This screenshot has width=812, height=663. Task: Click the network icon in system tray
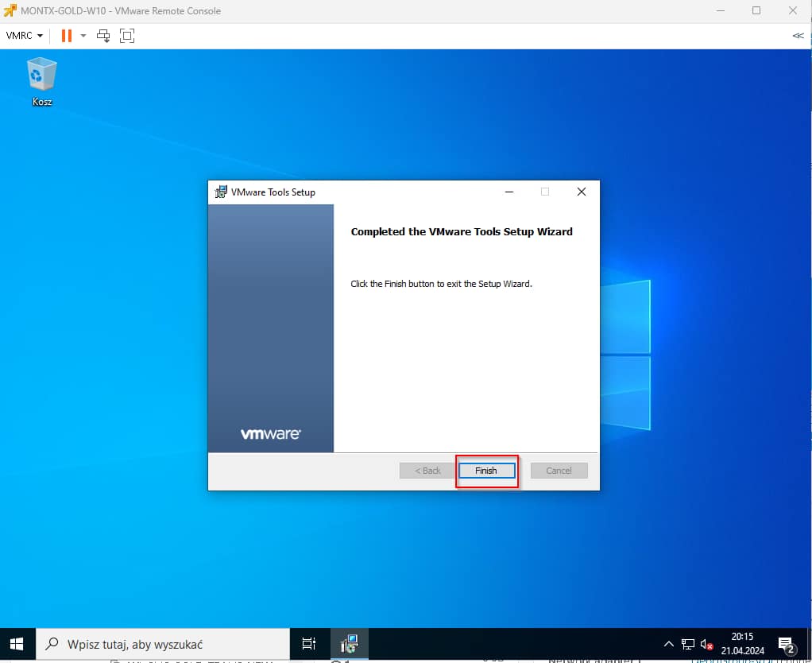click(x=687, y=644)
